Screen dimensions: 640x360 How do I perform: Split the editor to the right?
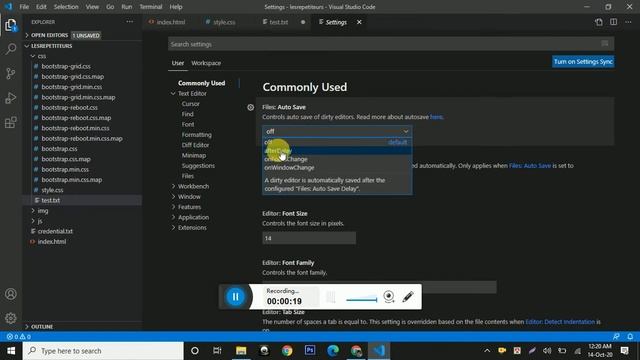tap(613, 22)
